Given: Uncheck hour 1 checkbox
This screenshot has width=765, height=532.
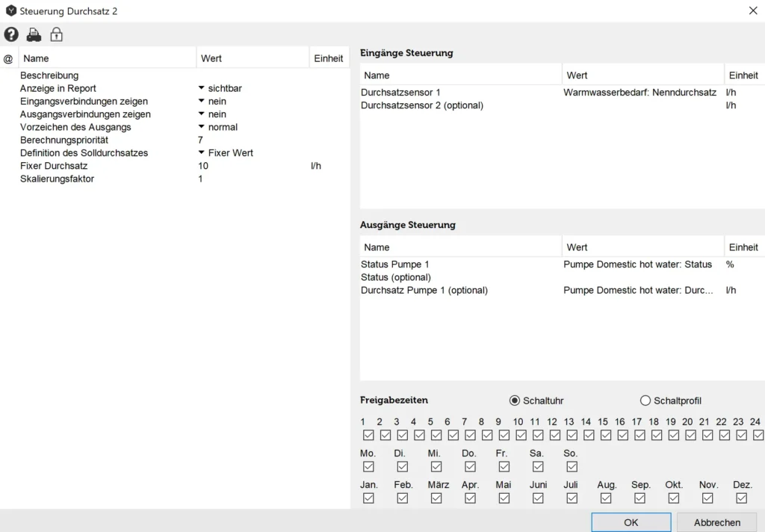Looking at the screenshot, I should point(368,435).
